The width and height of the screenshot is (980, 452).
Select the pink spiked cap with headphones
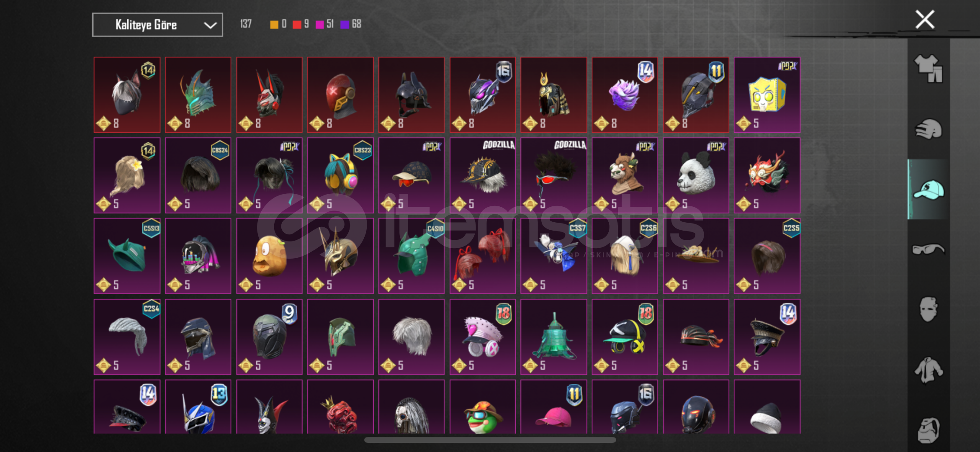click(x=482, y=337)
